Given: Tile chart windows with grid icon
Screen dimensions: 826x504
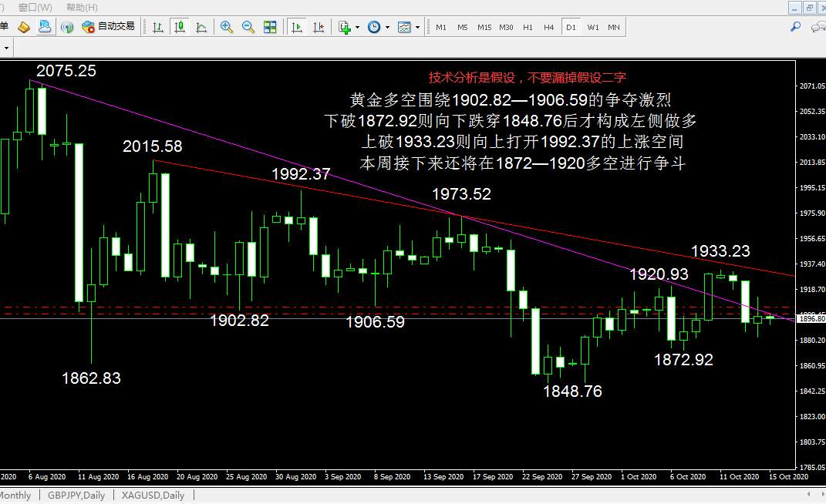Looking at the screenshot, I should pyautogui.click(x=270, y=27).
